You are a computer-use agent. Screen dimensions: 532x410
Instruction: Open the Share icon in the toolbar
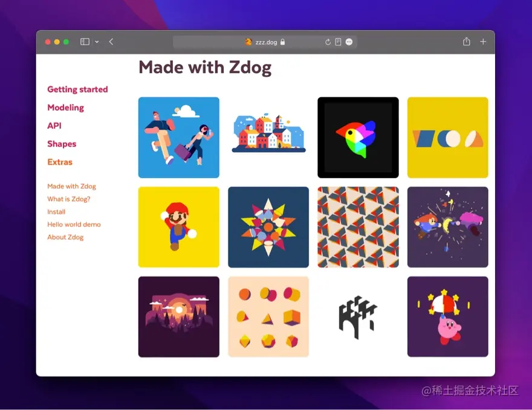coord(465,42)
